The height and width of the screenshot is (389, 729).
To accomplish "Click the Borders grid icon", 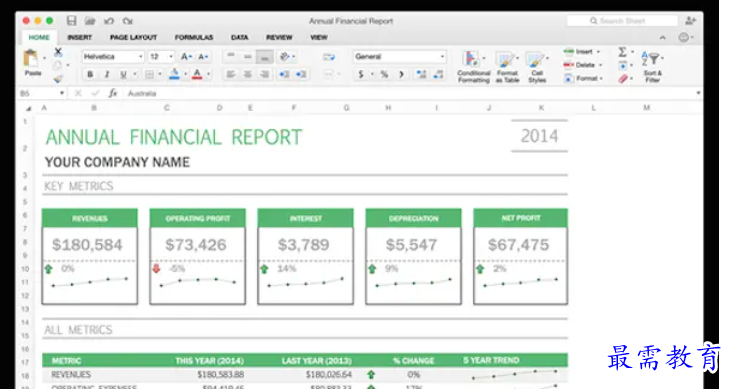I will 149,74.
